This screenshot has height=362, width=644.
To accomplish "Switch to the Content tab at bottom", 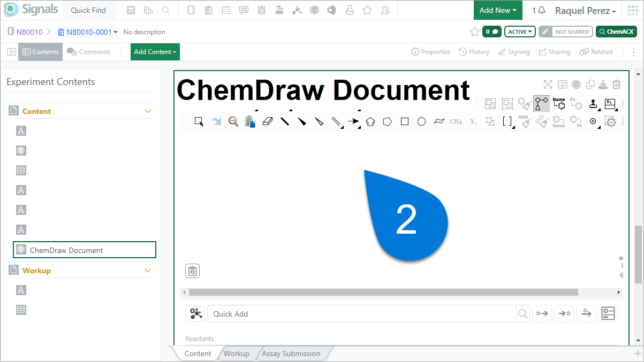I will tap(198, 353).
